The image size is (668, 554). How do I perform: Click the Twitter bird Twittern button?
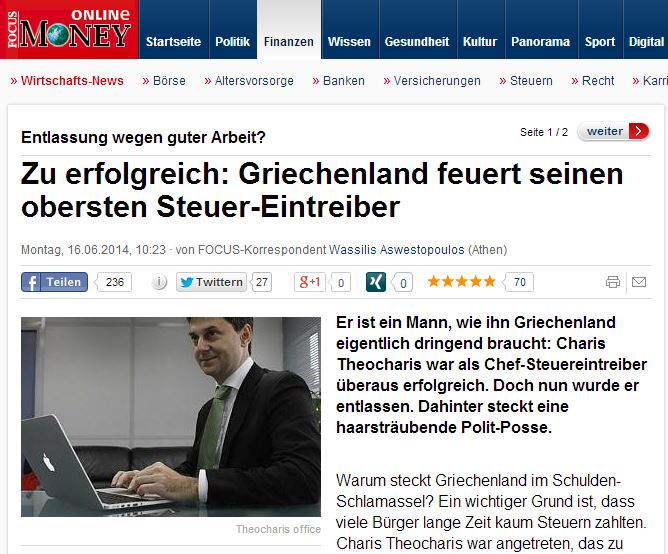(x=211, y=282)
